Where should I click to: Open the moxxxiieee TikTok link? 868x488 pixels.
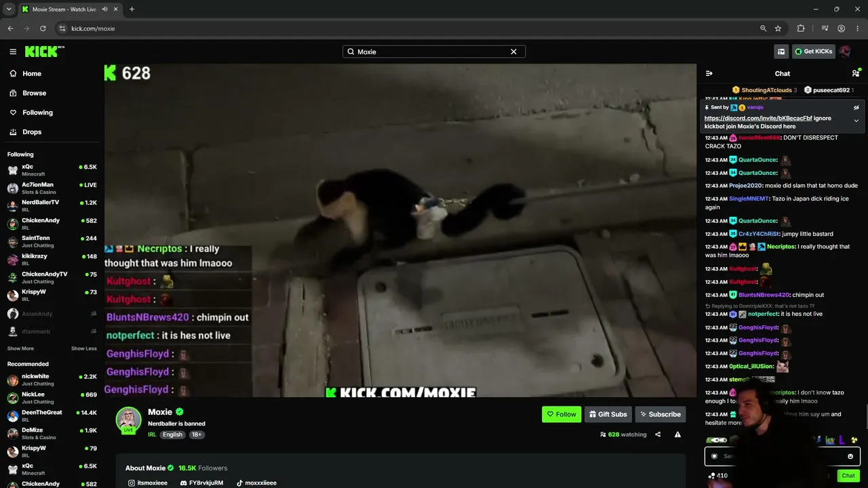tap(256, 483)
